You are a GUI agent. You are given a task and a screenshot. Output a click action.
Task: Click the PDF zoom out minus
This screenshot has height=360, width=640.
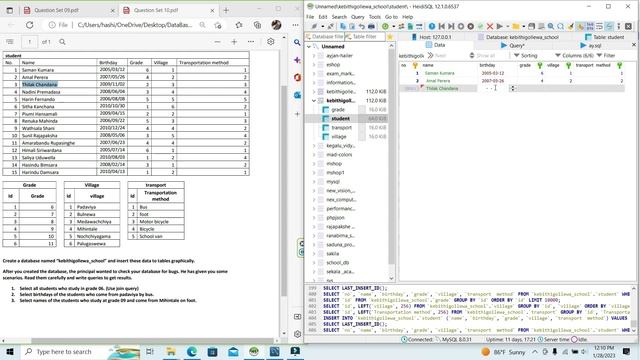[218, 42]
